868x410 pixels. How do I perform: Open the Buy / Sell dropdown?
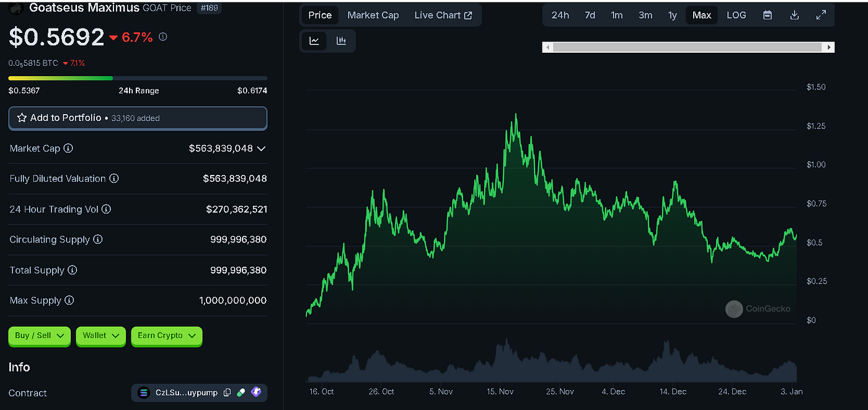coord(40,336)
